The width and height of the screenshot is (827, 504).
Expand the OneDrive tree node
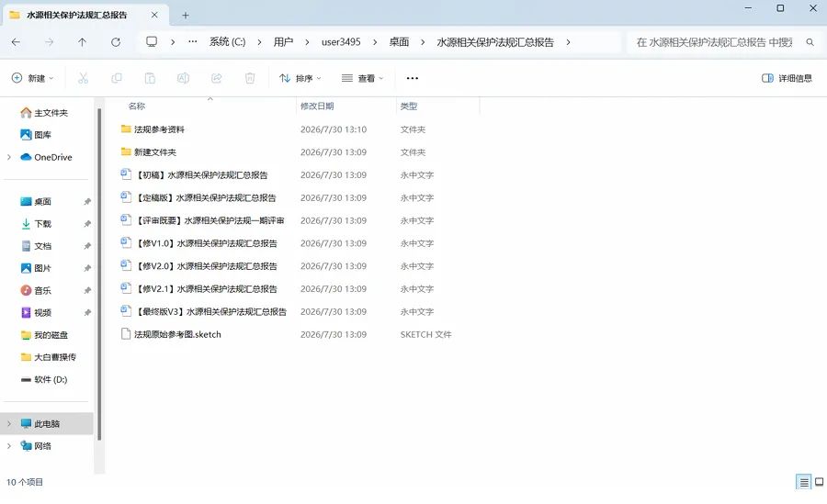(x=9, y=157)
